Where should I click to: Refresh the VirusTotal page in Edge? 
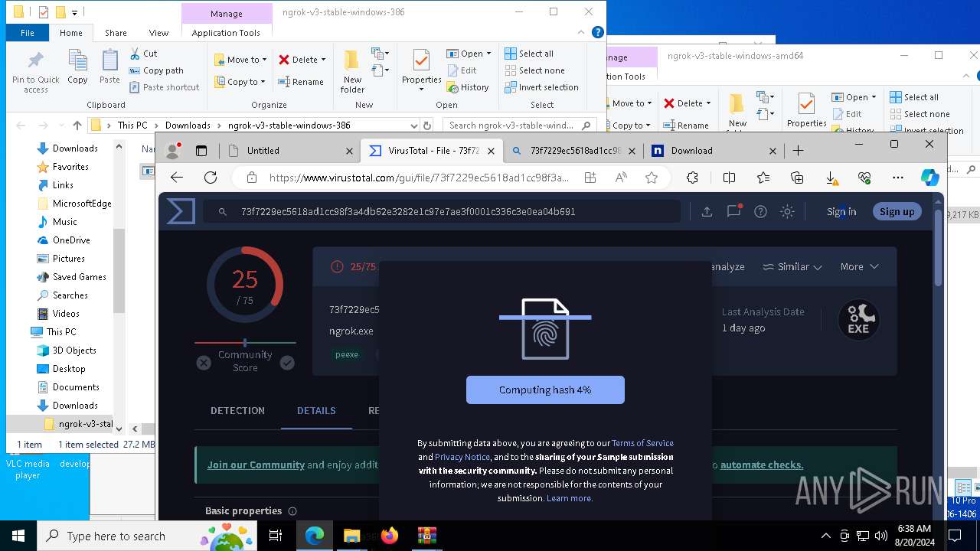click(211, 178)
